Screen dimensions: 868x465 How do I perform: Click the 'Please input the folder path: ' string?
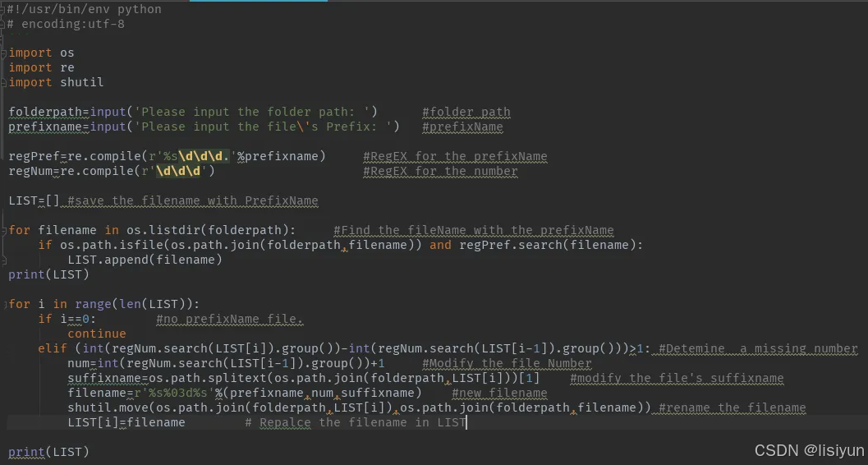click(252, 112)
